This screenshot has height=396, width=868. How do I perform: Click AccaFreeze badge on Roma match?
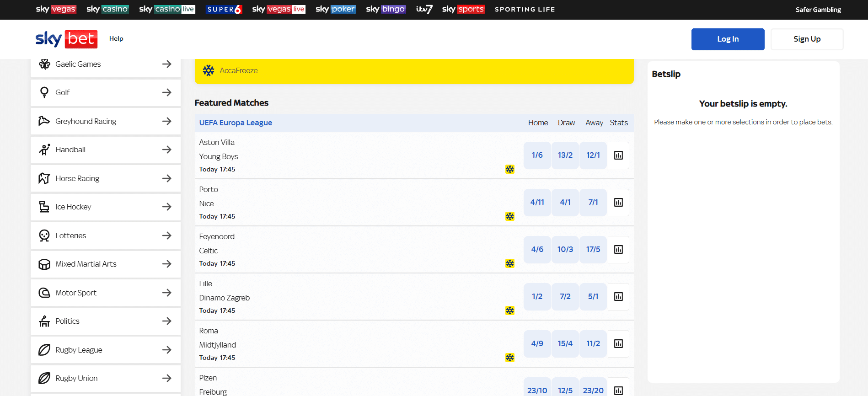click(x=510, y=358)
